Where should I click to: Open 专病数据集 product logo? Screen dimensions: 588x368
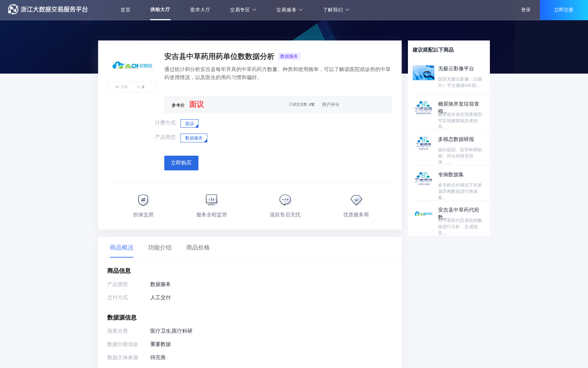coord(423,178)
